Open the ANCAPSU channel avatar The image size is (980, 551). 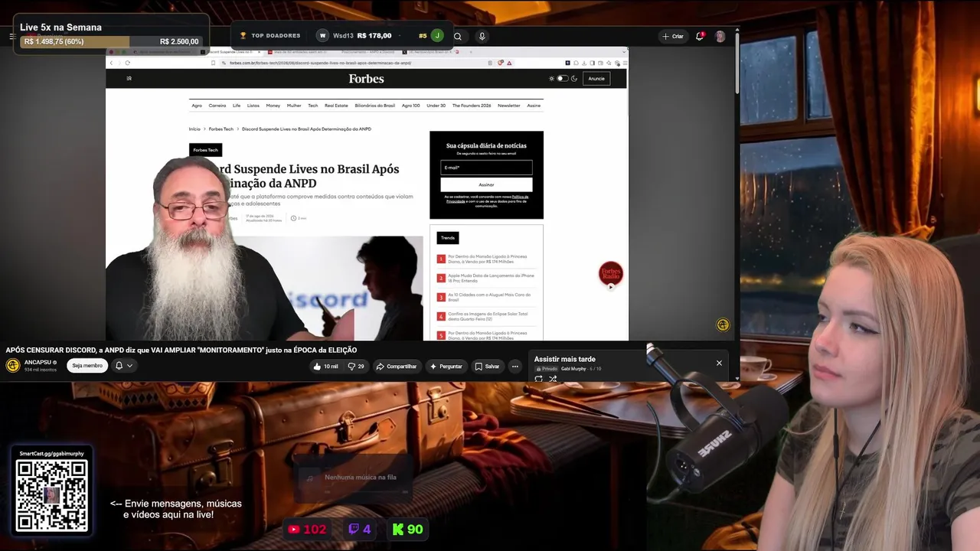(x=13, y=365)
